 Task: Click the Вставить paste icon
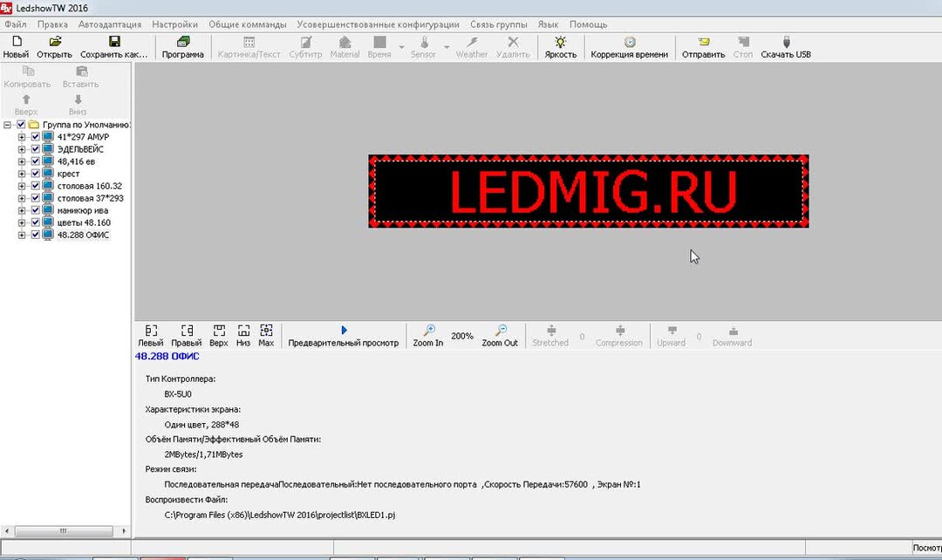[x=81, y=72]
